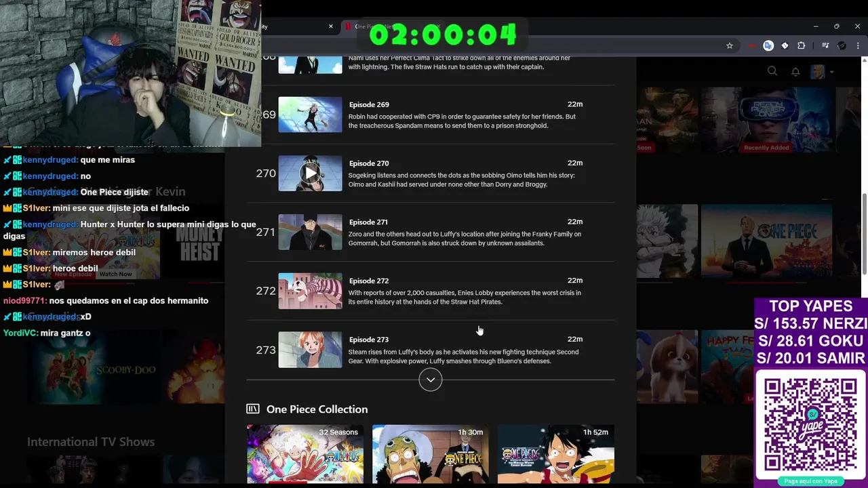The width and height of the screenshot is (868, 488).
Task: Click the Netflix profile avatar
Action: [x=818, y=71]
